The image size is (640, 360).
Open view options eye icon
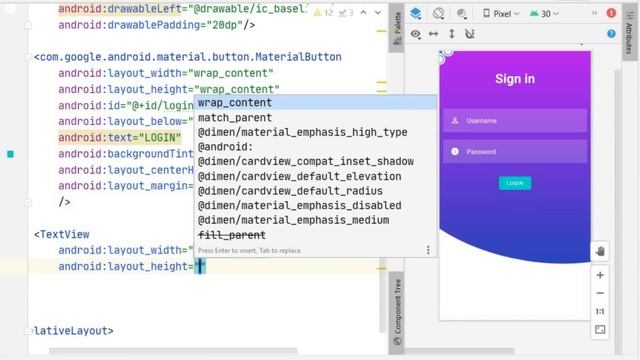(416, 34)
